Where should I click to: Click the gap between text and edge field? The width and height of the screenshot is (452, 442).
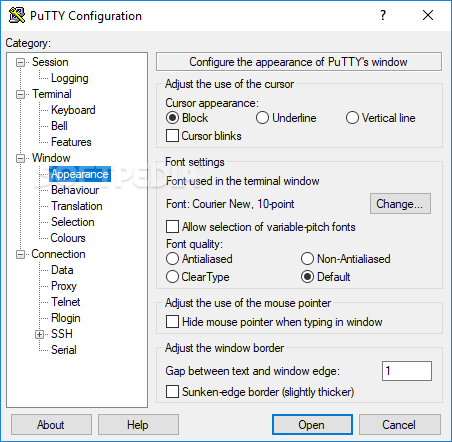tap(407, 371)
